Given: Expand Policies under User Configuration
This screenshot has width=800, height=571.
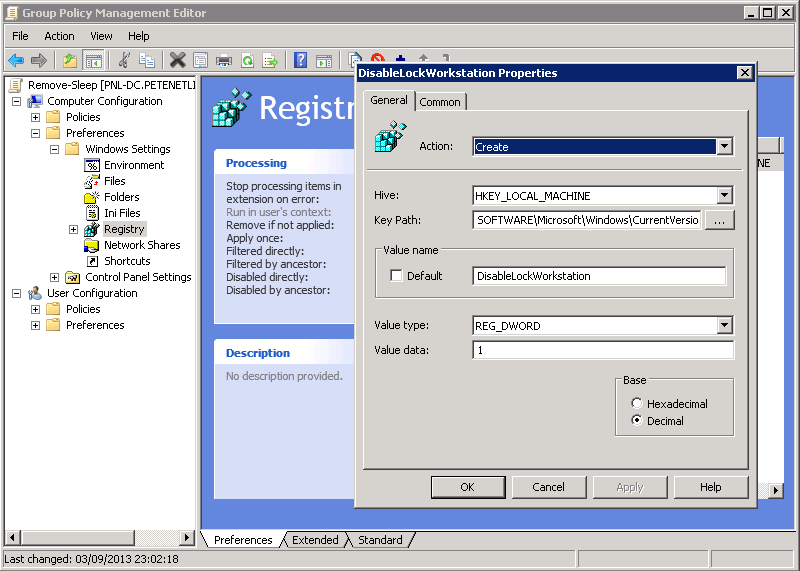Looking at the screenshot, I should (35, 309).
